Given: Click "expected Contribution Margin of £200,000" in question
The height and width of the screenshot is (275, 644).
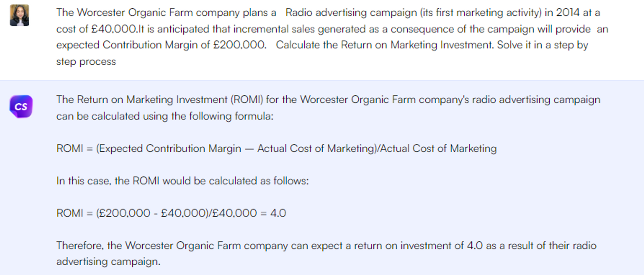Looking at the screenshot, I should [161, 45].
